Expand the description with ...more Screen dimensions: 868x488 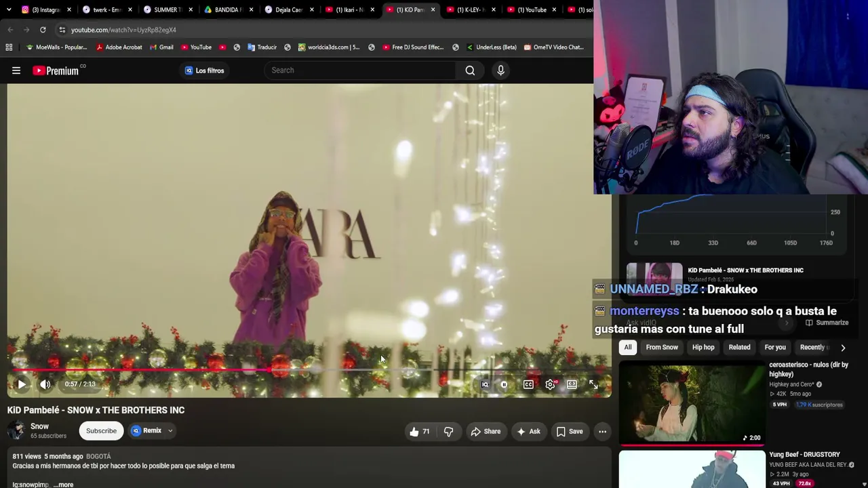point(63,485)
